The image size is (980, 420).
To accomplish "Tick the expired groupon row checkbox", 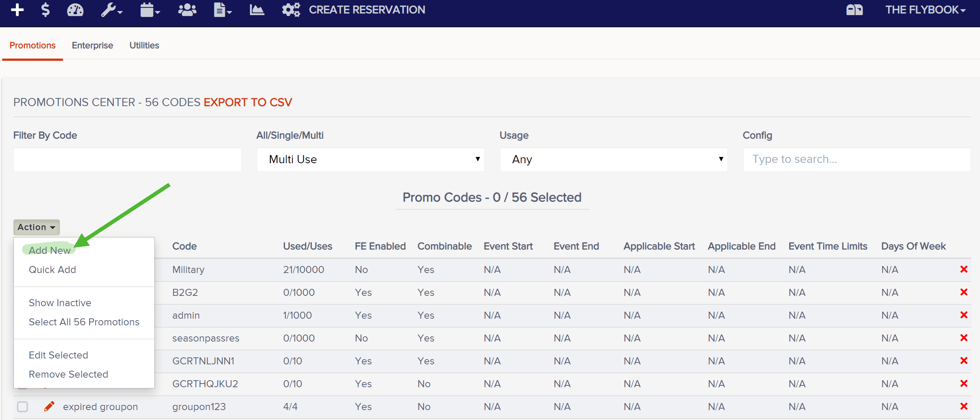I will point(22,407).
